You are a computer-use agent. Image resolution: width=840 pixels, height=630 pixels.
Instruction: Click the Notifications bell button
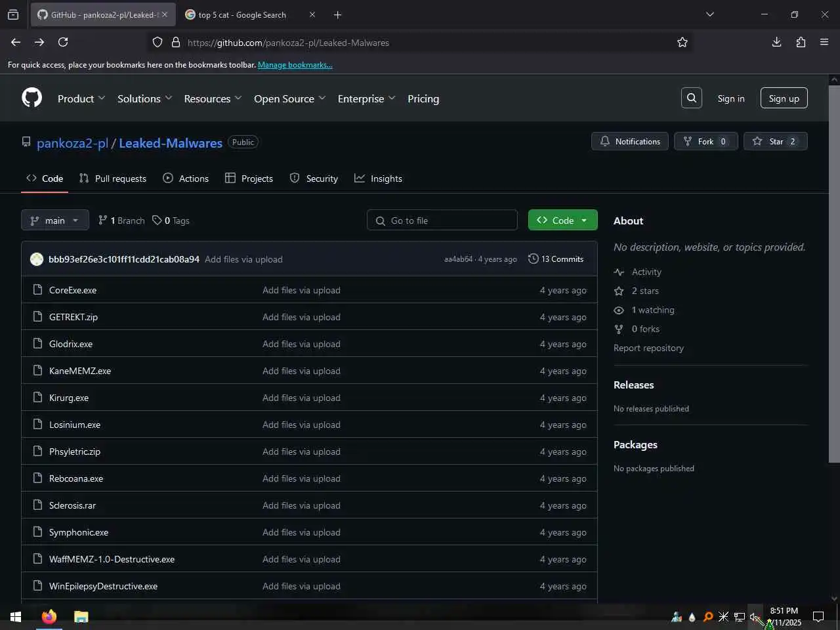pyautogui.click(x=630, y=141)
